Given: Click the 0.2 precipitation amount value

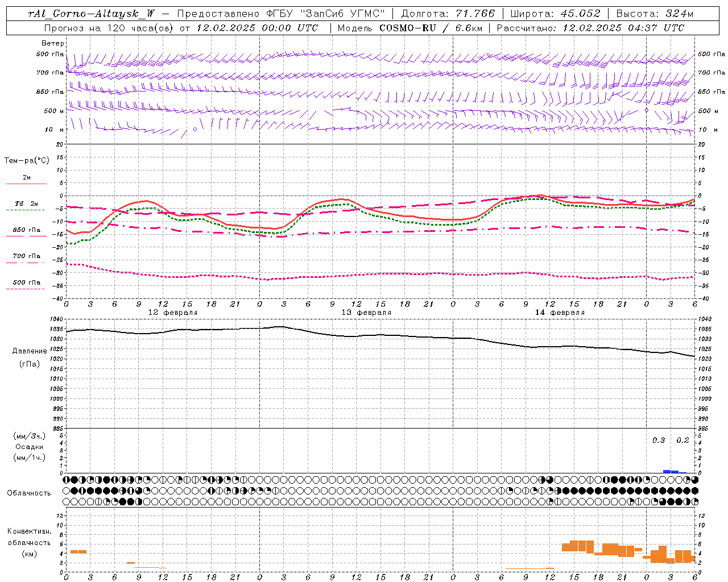Looking at the screenshot, I should pos(682,440).
